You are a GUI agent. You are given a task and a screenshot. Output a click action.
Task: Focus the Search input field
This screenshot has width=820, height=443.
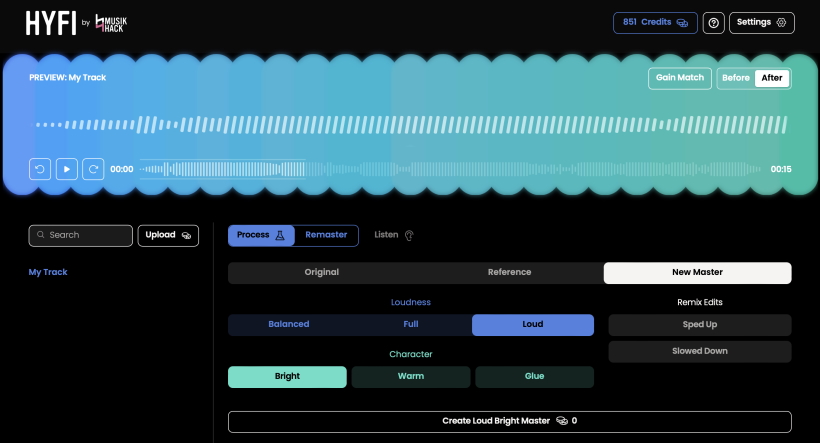pos(81,235)
